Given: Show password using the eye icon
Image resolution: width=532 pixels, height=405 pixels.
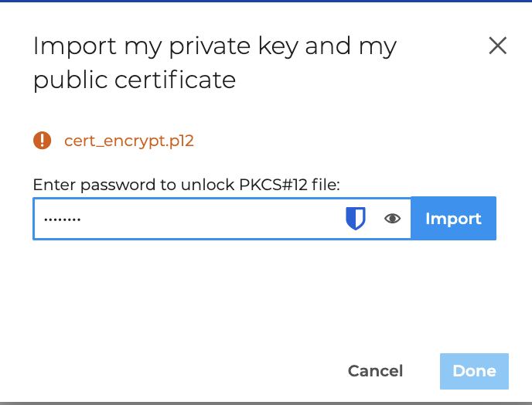Looking at the screenshot, I should 393,219.
